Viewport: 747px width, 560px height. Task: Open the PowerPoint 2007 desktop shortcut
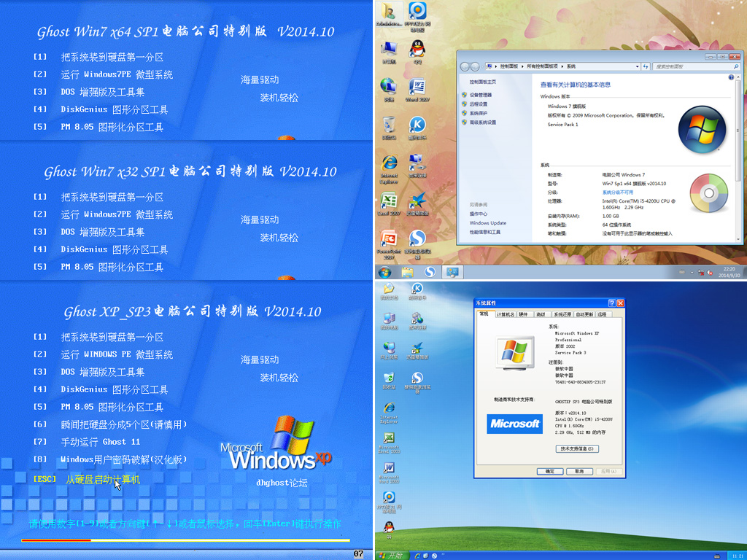click(390, 244)
